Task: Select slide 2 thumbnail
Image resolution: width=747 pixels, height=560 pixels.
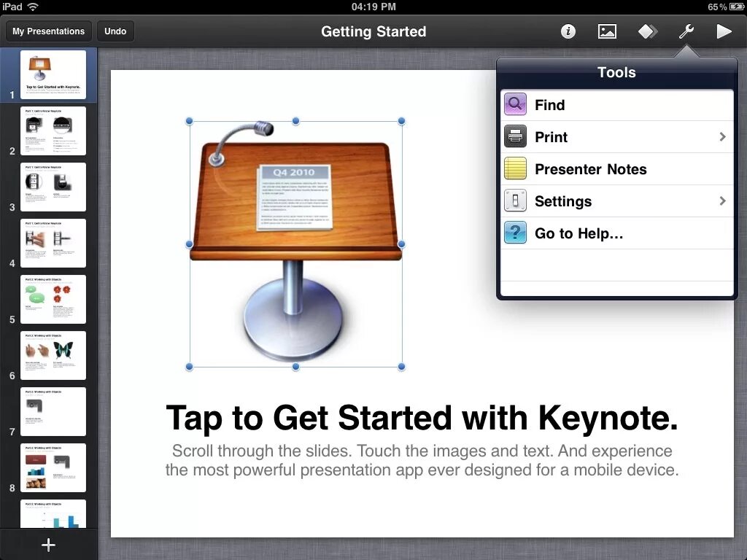Action: [x=53, y=131]
